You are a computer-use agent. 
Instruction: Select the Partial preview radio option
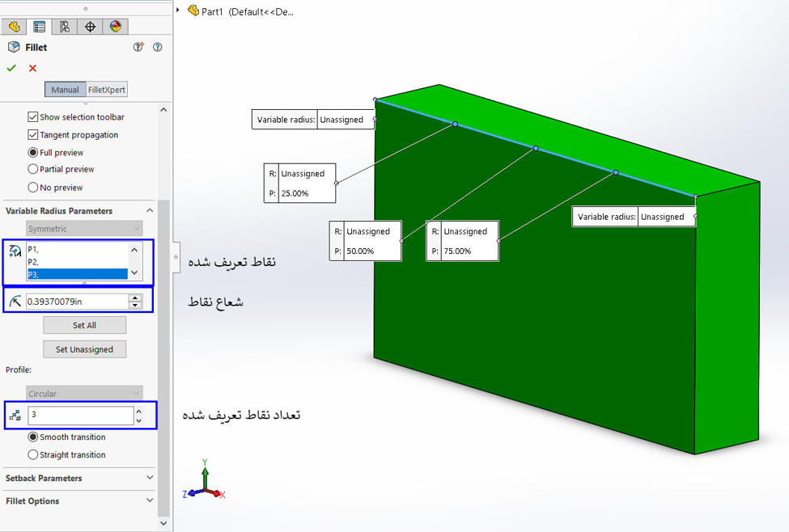(x=33, y=170)
